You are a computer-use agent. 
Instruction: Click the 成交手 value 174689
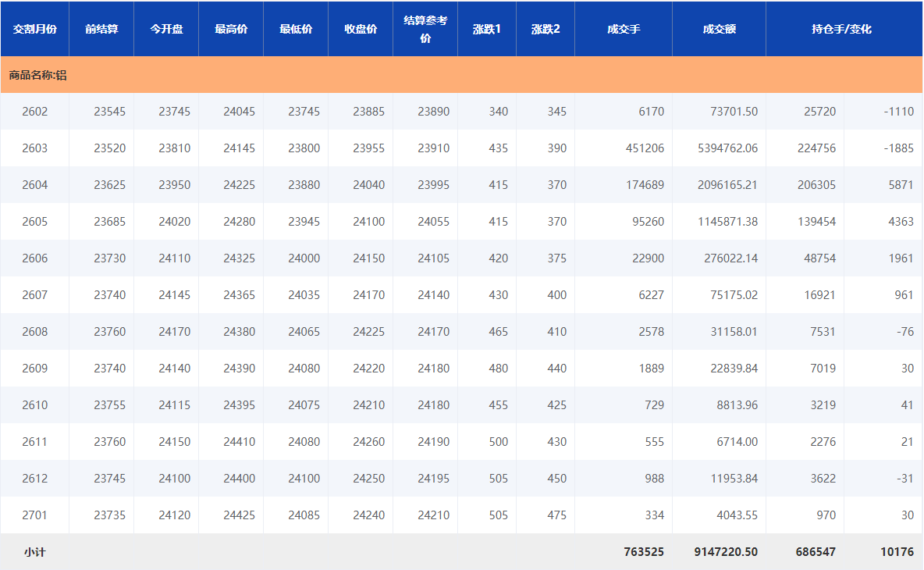(x=645, y=185)
